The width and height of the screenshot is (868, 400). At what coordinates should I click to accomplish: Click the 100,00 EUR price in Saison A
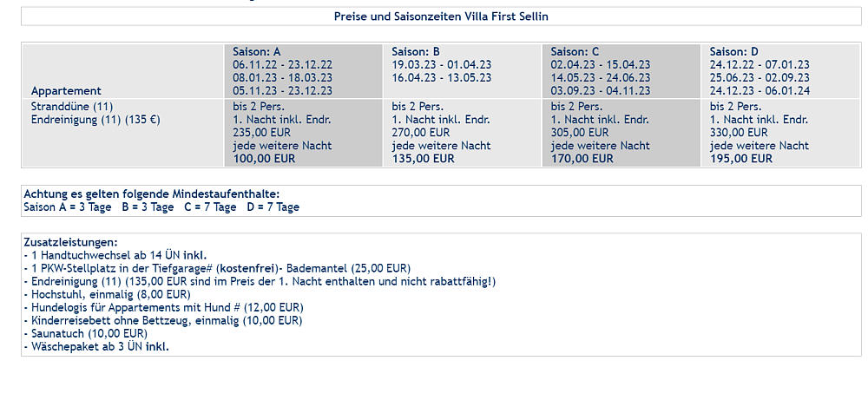pyautogui.click(x=264, y=159)
